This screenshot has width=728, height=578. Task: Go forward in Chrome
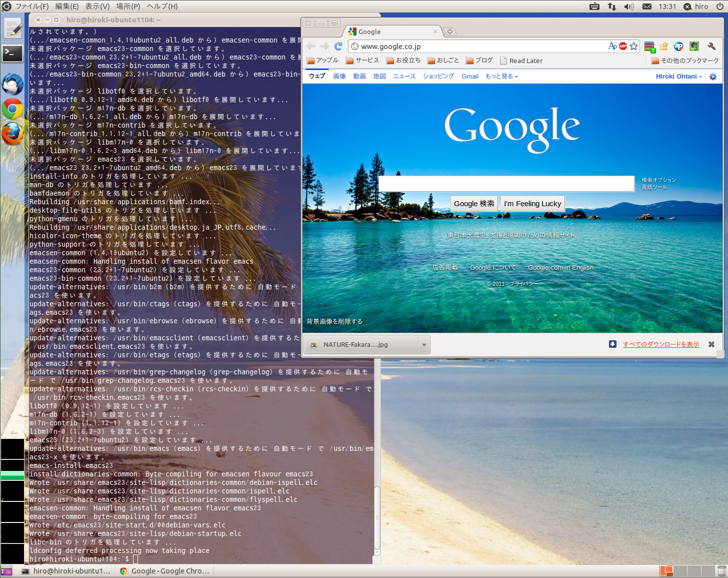[x=324, y=46]
